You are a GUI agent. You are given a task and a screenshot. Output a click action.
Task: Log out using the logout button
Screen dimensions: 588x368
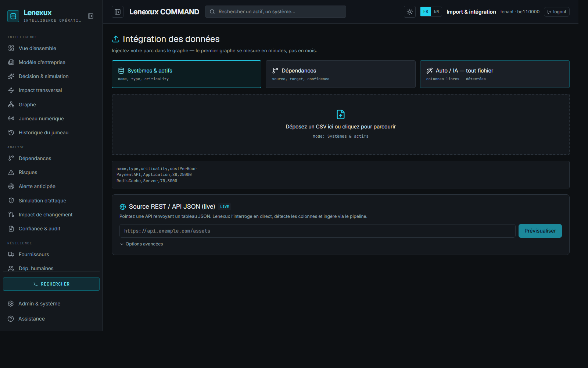(x=557, y=12)
